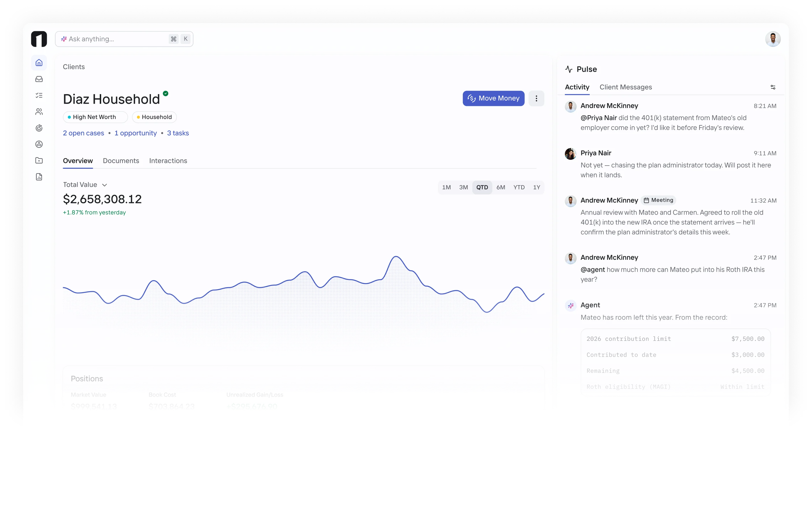Switch to the Overview tab

[78, 161]
